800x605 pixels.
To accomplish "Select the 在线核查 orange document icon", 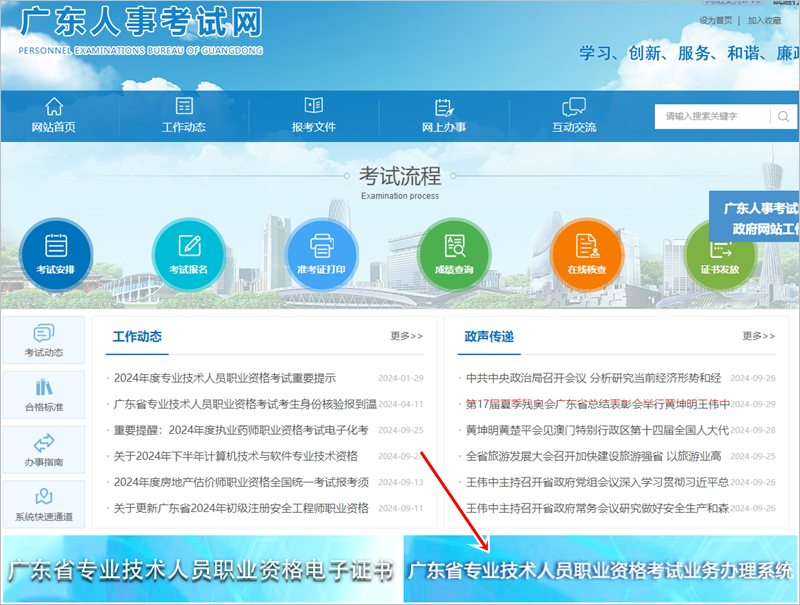I will 588,253.
